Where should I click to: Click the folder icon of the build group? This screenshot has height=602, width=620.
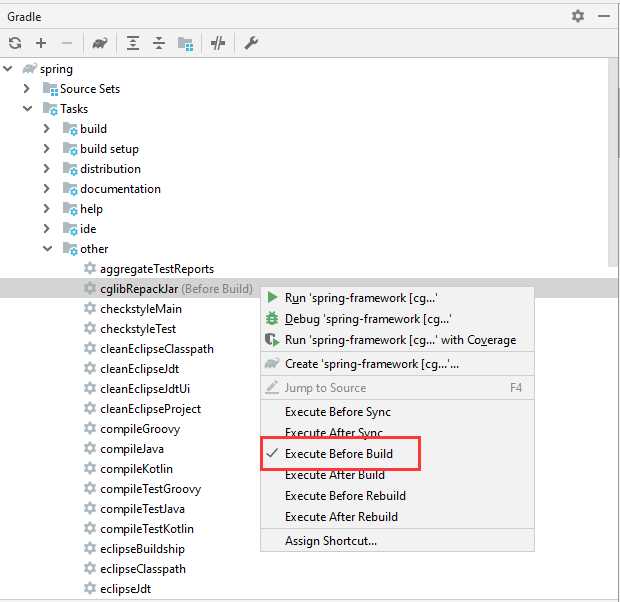point(70,129)
